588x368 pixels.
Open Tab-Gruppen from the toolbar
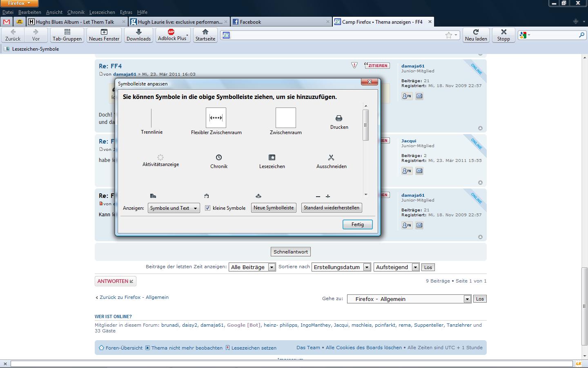click(x=67, y=35)
